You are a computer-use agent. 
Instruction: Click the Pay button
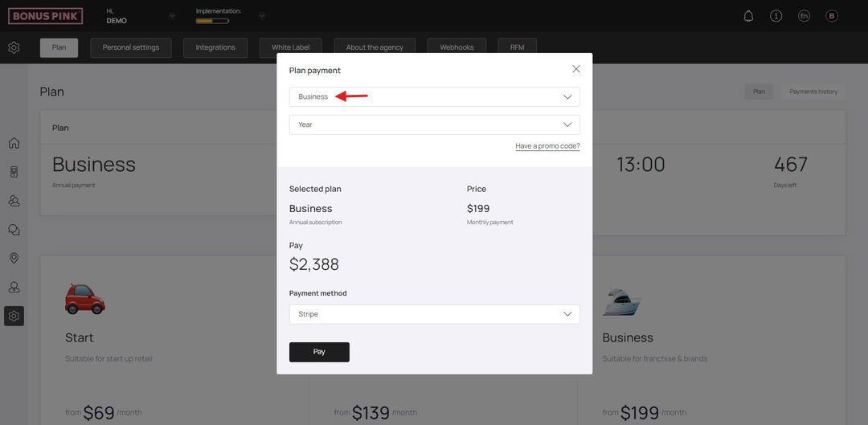[x=319, y=352]
